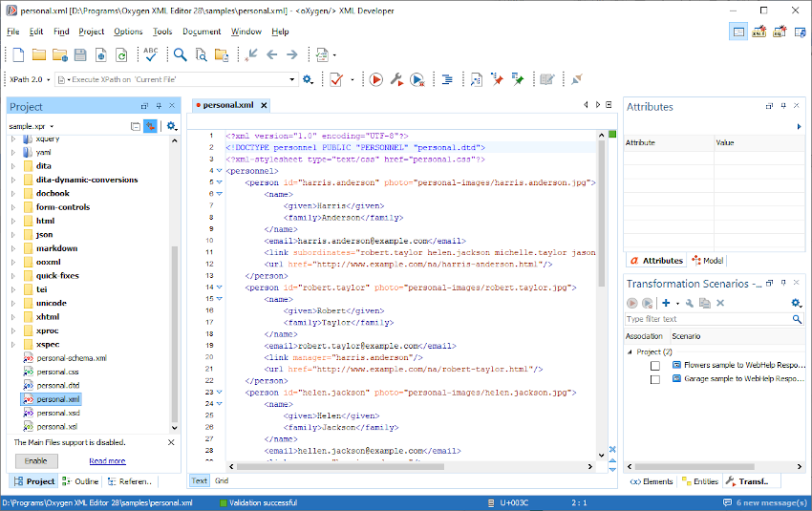Click the Validate red checkmark icon
The width and height of the screenshot is (812, 511).
click(336, 79)
